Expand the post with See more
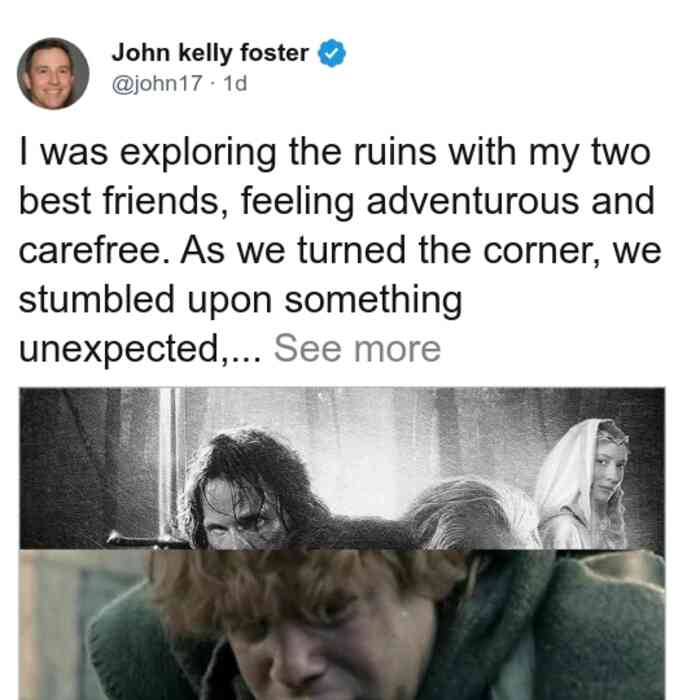Viewport: 700px width, 700px height. tap(357, 349)
